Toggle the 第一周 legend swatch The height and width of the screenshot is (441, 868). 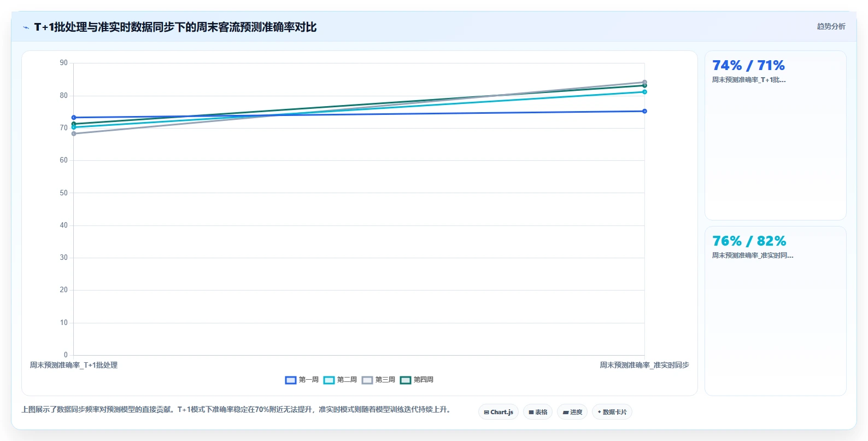291,380
